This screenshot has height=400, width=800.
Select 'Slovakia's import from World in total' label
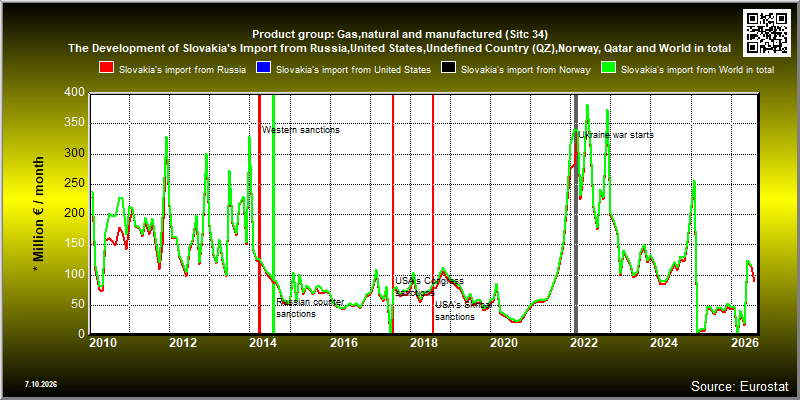(x=697, y=70)
